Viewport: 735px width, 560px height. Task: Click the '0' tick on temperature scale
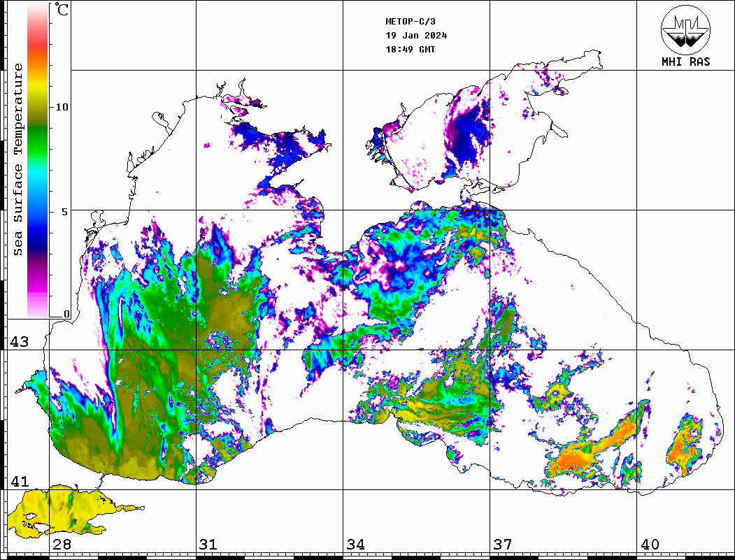66,314
